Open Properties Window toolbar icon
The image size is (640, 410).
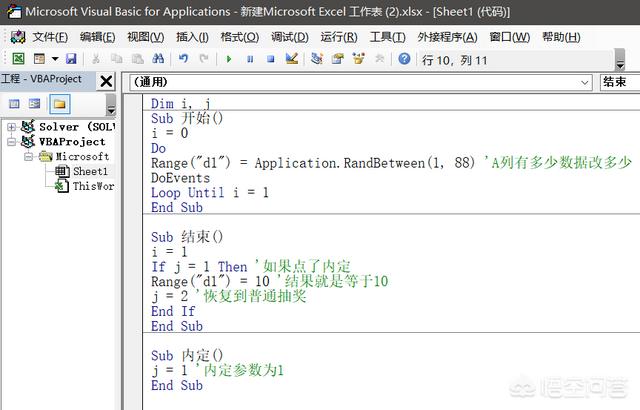pos(338,59)
